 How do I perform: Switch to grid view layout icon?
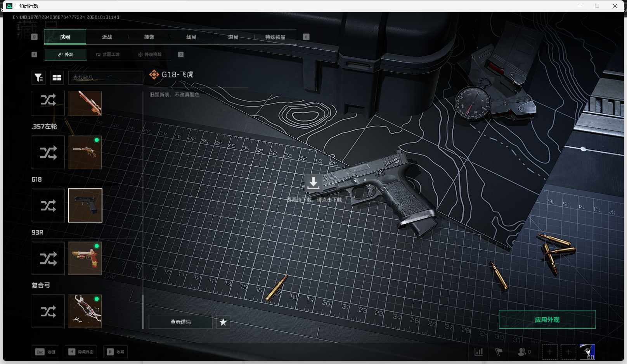pyautogui.click(x=57, y=78)
